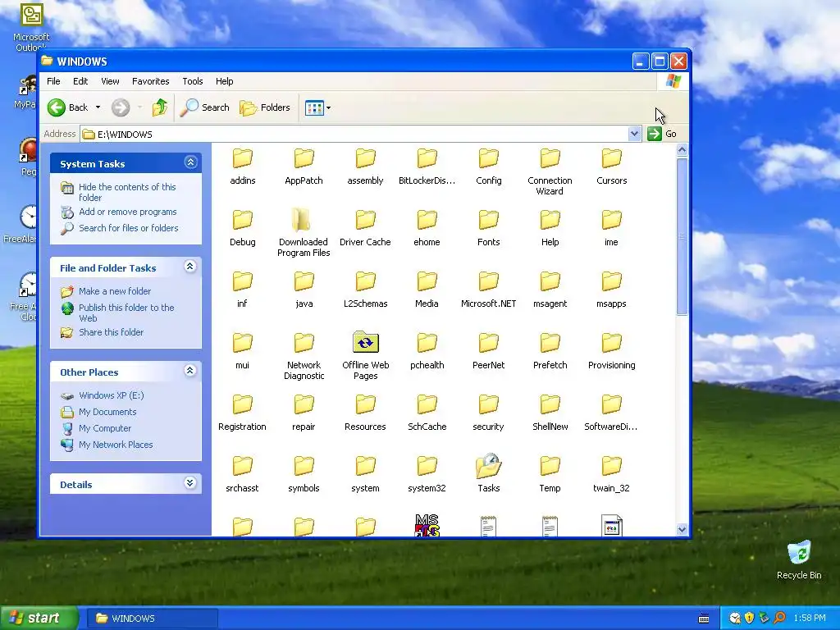Click Make a new folder link

(x=115, y=291)
